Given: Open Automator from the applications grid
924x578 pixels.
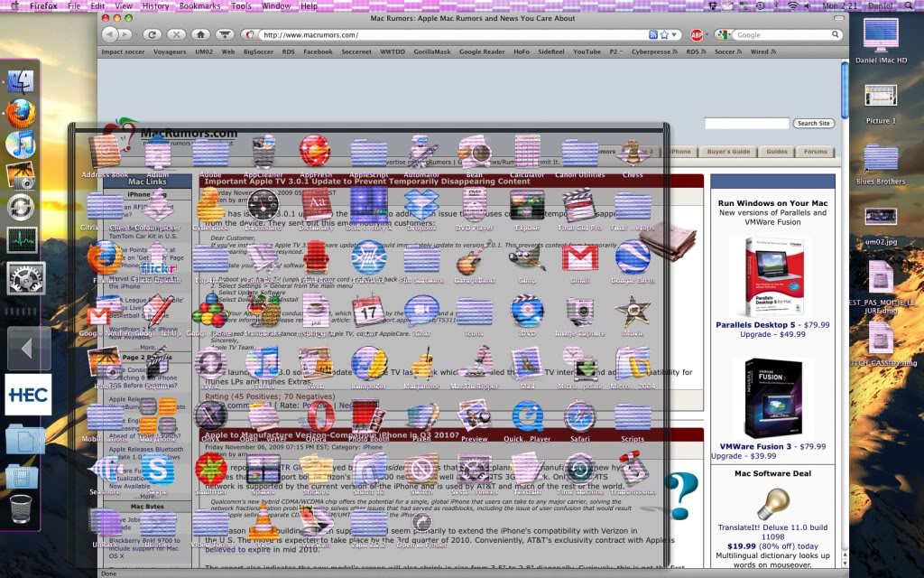Looking at the screenshot, I should click(x=421, y=152).
